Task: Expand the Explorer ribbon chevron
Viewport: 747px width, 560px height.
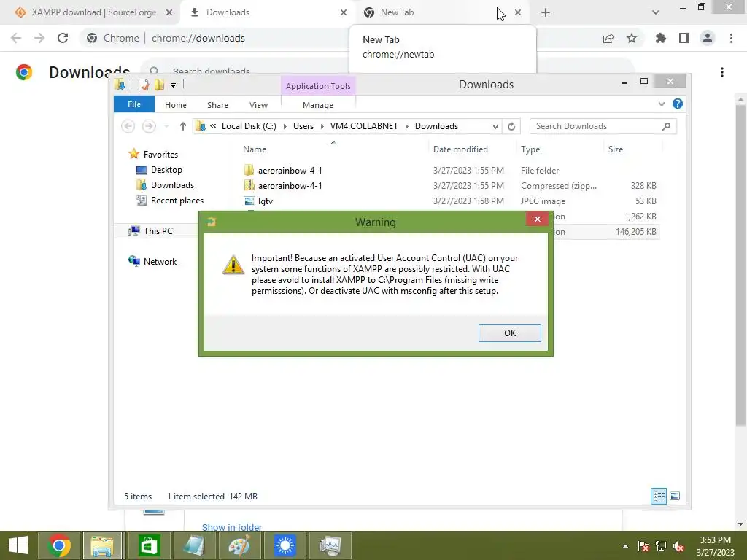Action: click(661, 104)
